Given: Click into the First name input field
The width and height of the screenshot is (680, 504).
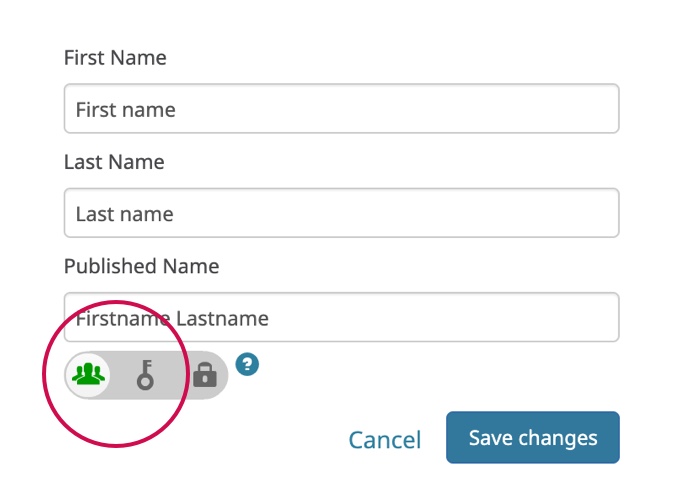Looking at the screenshot, I should pyautogui.click(x=341, y=109).
